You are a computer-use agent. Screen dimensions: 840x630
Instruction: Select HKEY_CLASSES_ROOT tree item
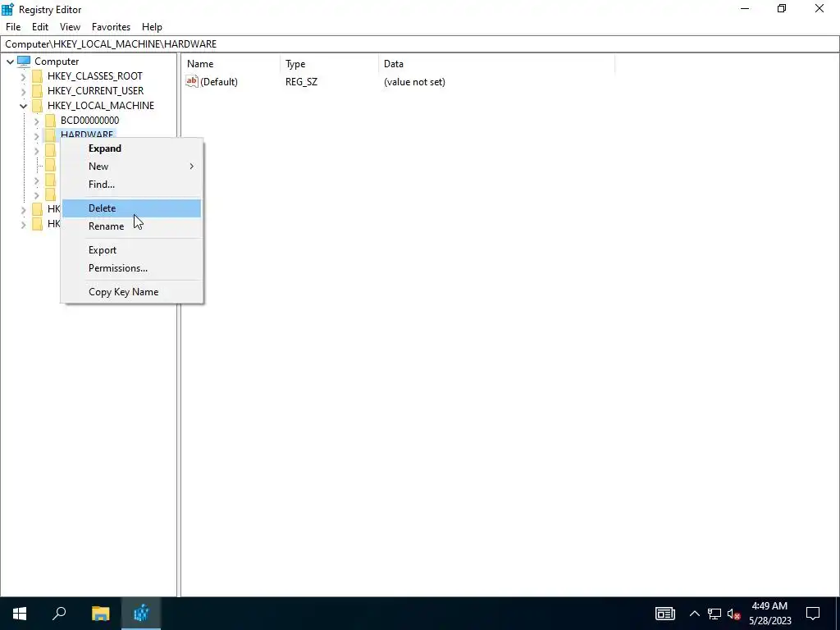click(95, 76)
